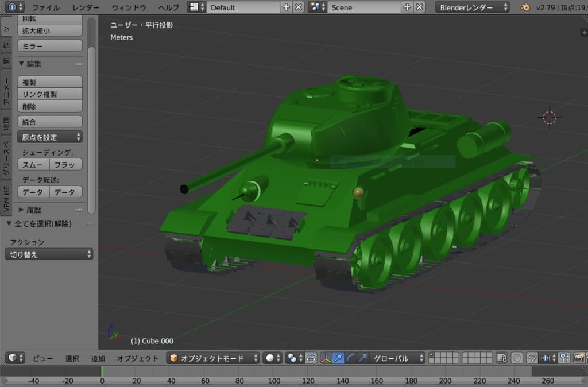588x387 pixels.
Task: Toggle the 3D manipulator axes icon
Action: click(326, 358)
